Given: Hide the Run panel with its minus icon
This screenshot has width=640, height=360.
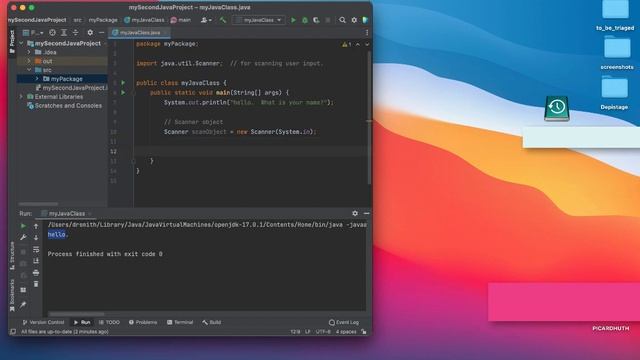Looking at the screenshot, I should (366, 213).
